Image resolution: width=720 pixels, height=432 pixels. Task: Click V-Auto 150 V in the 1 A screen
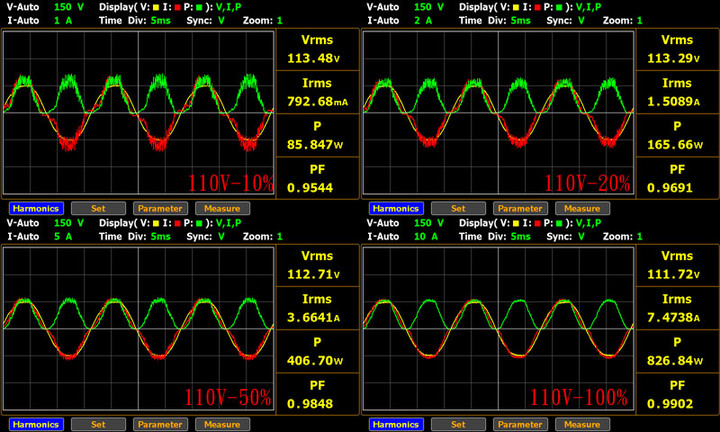[x=69, y=7]
